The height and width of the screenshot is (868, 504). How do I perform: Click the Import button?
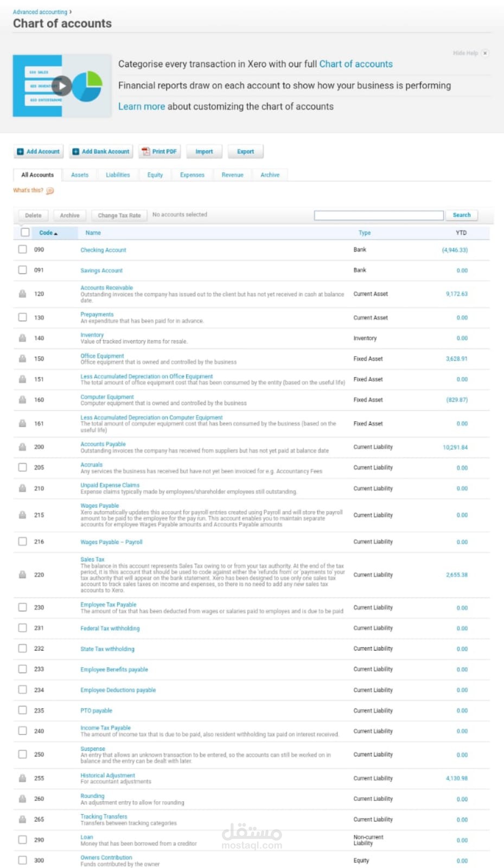pyautogui.click(x=204, y=151)
